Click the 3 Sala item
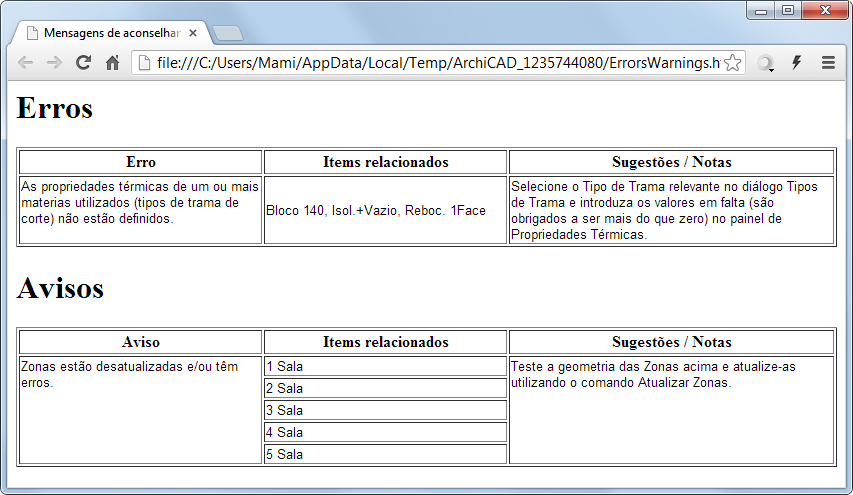 point(386,410)
